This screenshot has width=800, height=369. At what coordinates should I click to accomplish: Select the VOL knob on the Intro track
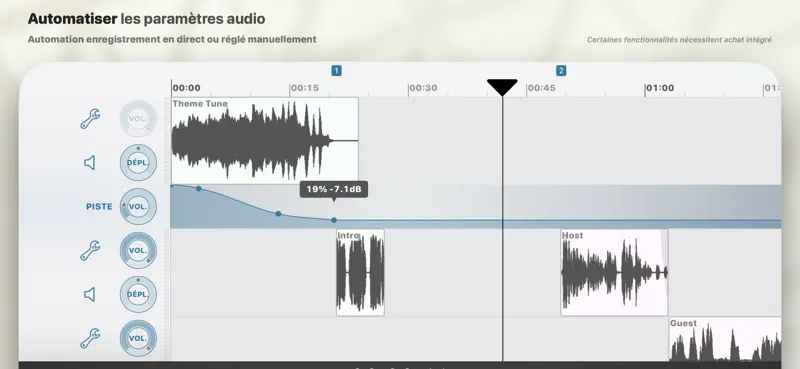pos(138,251)
